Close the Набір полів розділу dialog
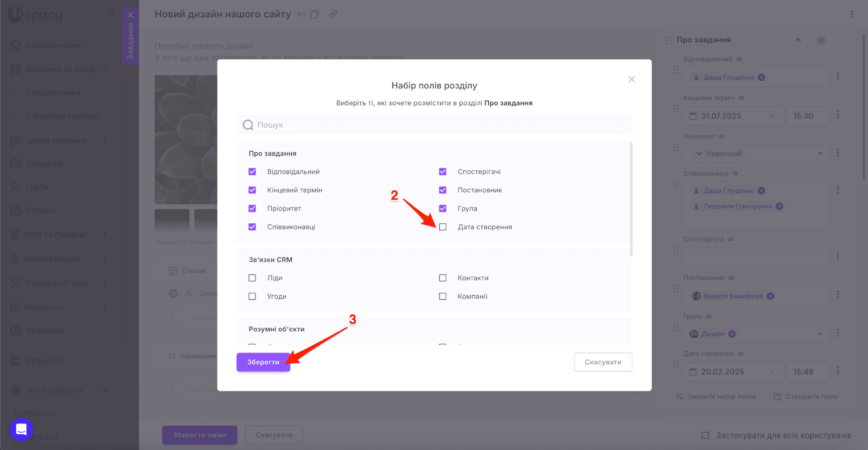The image size is (868, 450). click(631, 79)
